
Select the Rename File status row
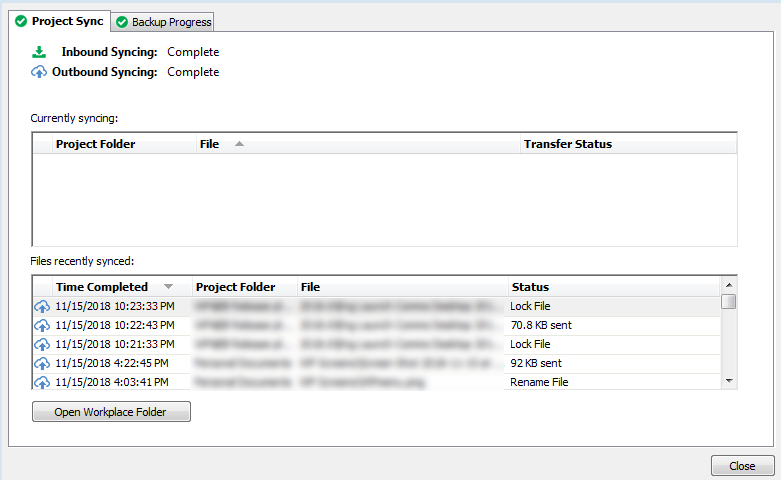tap(540, 382)
